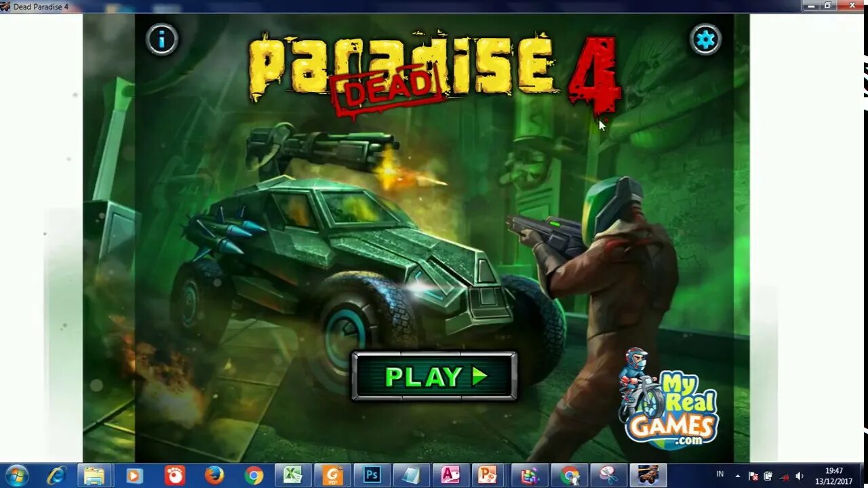Open the Windows Start menu
The height and width of the screenshot is (488, 868).
pos(16,475)
